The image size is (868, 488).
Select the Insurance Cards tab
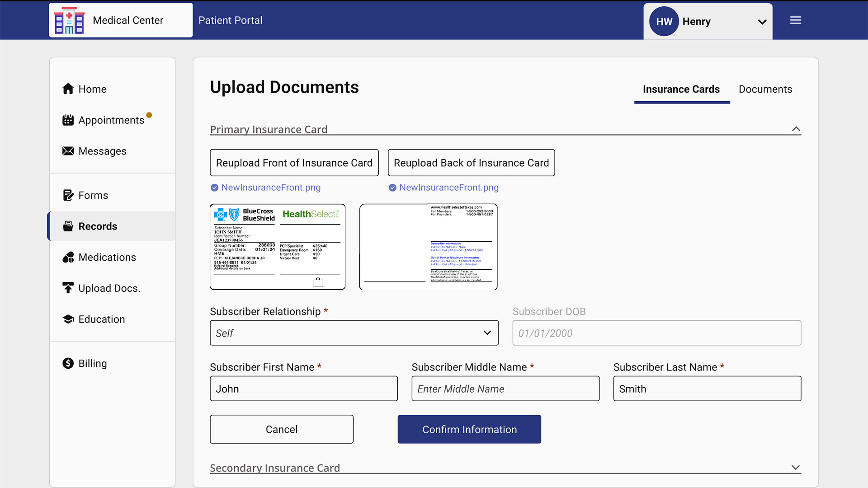coord(681,89)
